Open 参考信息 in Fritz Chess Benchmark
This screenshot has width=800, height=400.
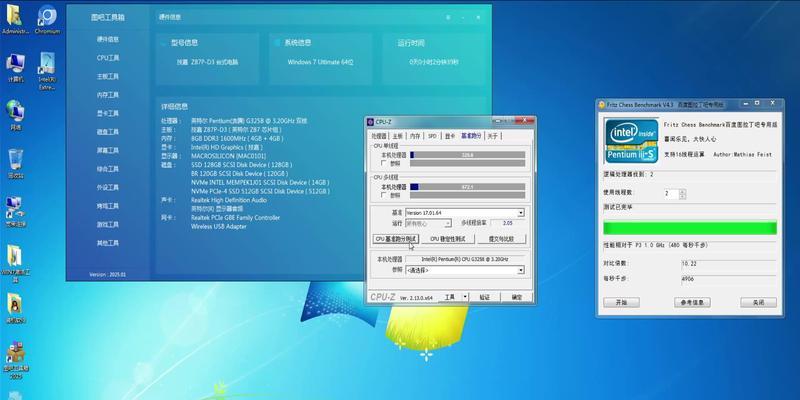coord(692,302)
